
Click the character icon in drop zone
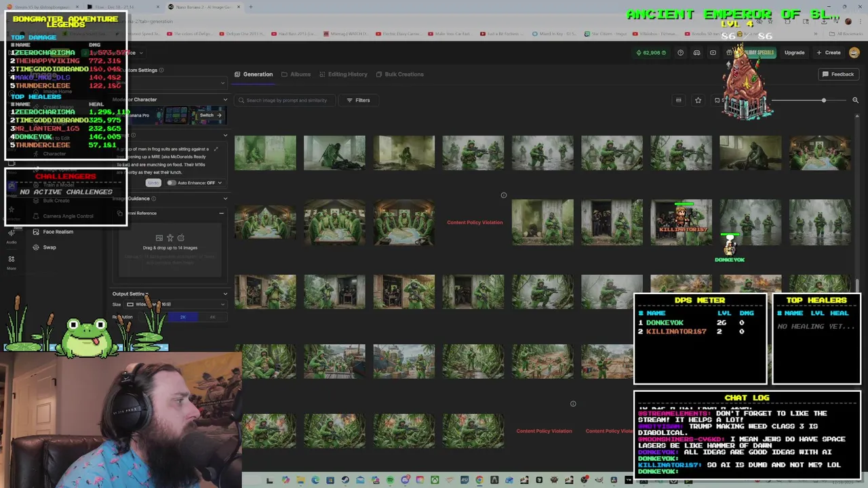coord(170,238)
